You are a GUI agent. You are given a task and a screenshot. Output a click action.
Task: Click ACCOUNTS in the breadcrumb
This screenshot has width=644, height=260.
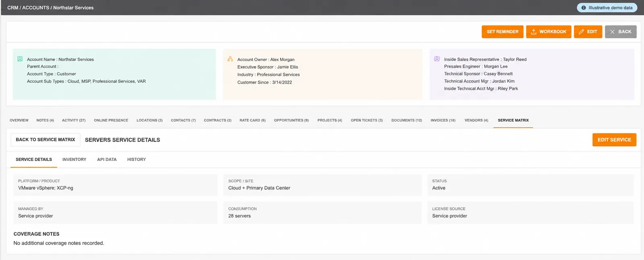click(35, 8)
